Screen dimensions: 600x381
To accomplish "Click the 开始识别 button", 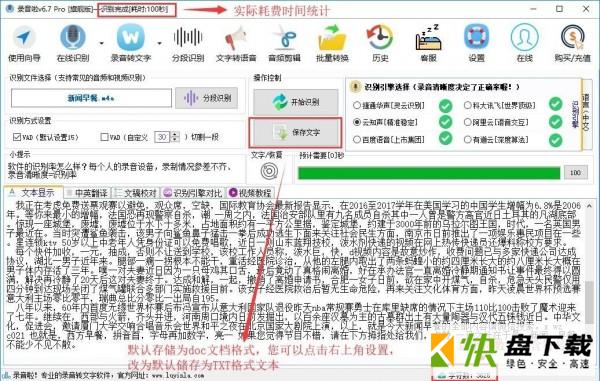I will [x=296, y=102].
